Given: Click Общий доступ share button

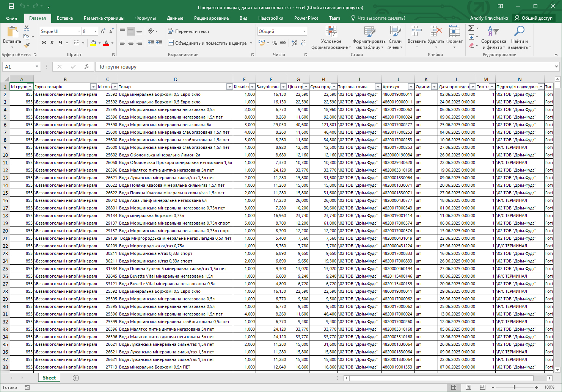Looking at the screenshot, I should point(534,18).
